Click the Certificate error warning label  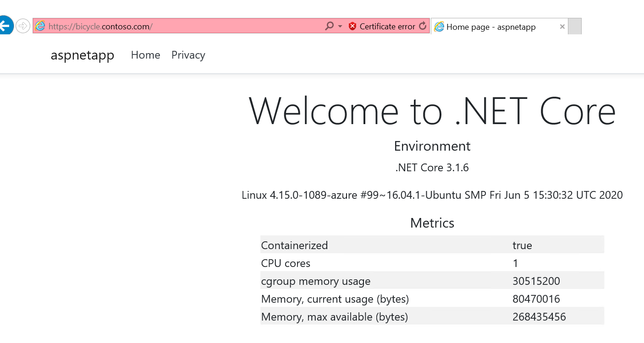(x=387, y=26)
